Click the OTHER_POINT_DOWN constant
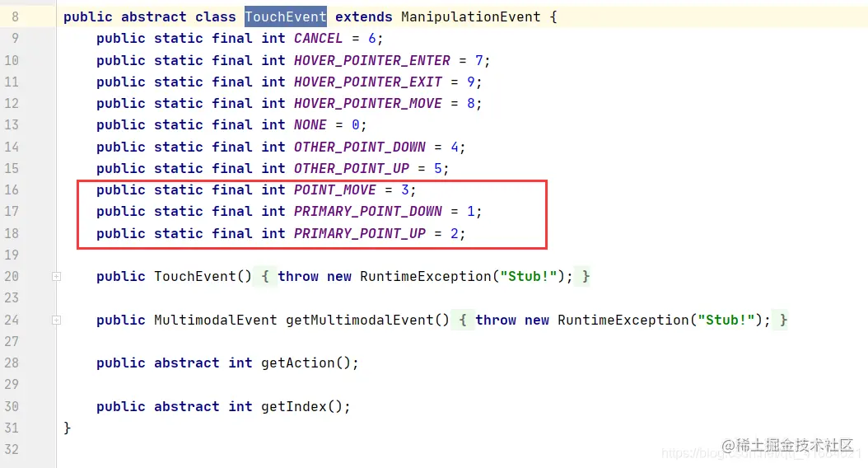The image size is (868, 468). [x=360, y=147]
